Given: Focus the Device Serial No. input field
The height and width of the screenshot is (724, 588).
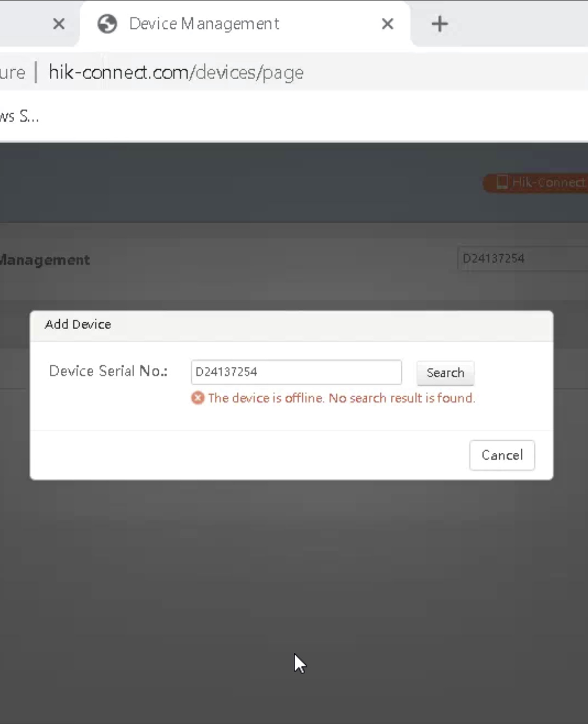Looking at the screenshot, I should tap(296, 372).
